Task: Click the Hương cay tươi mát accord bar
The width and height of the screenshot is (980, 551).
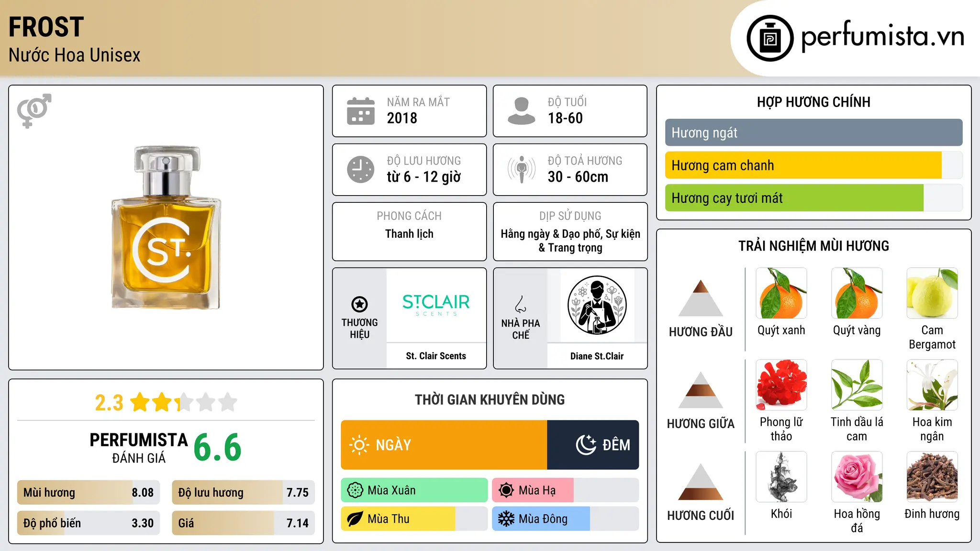Action: 813,198
